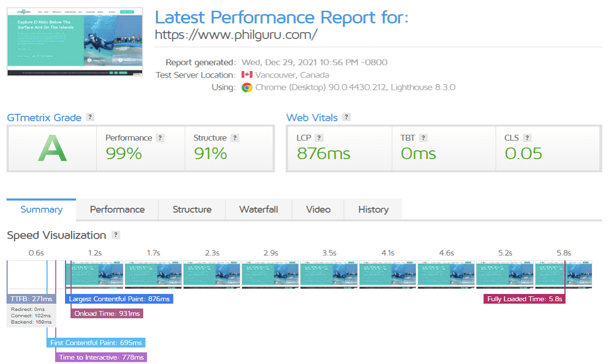Viewport: 612px width, 364px height.
Task: Click help icon beside CLS metric
Action: [x=527, y=138]
